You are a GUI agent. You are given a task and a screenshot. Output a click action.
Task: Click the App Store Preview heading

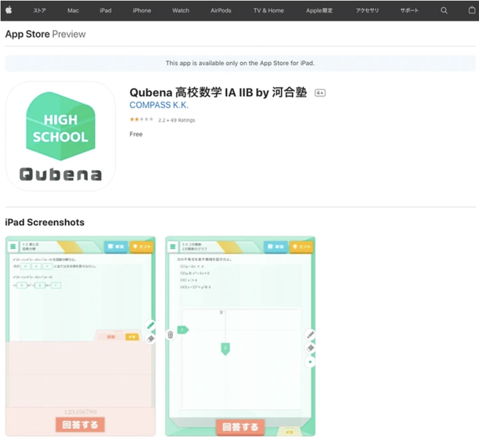pos(45,34)
